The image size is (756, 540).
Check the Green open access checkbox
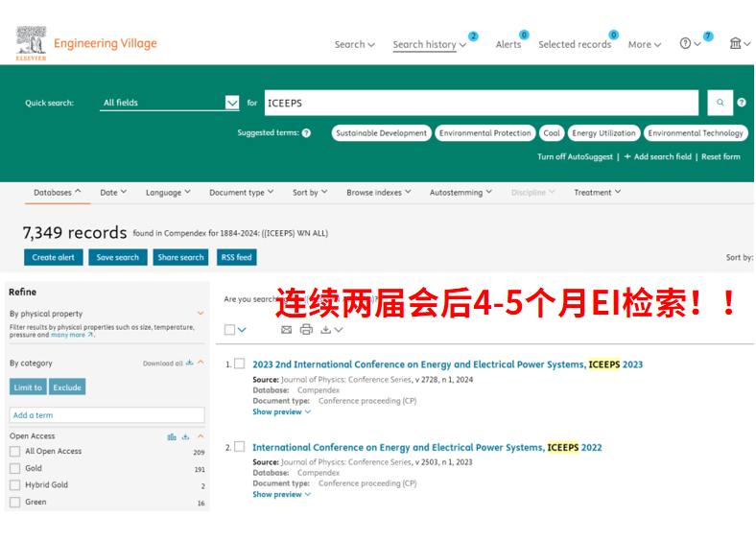click(15, 502)
